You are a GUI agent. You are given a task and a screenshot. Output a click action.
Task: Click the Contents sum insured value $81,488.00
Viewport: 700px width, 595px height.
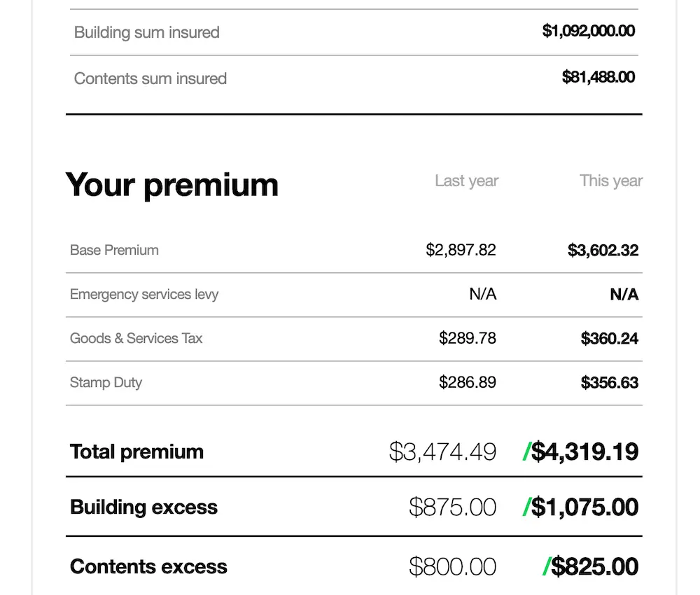pos(598,77)
